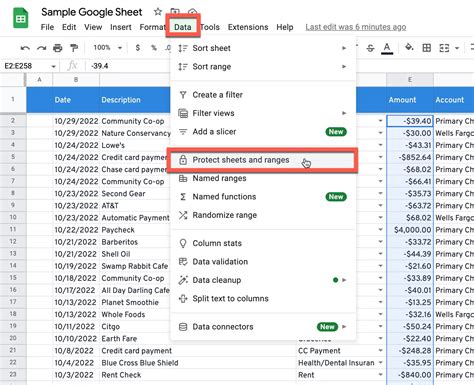The width and height of the screenshot is (474, 385).
Task: Open the 'Last edit was 6 minutes ago' link
Action: click(x=356, y=27)
